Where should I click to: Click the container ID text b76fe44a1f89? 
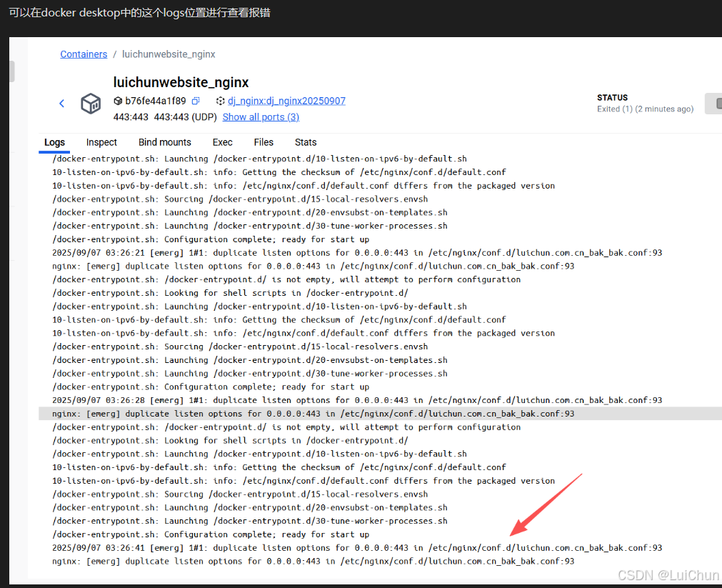[x=156, y=101]
